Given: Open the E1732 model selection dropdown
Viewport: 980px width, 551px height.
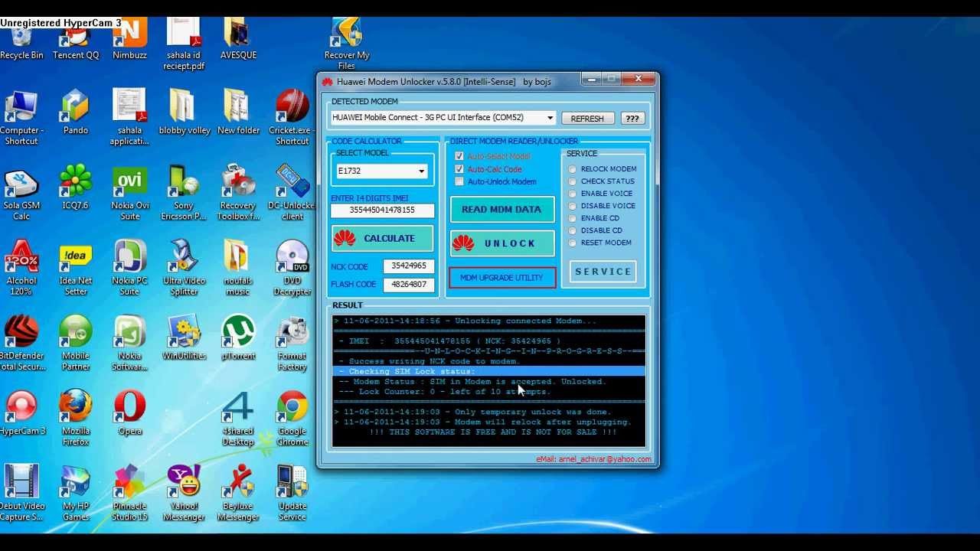Looking at the screenshot, I should (x=421, y=171).
